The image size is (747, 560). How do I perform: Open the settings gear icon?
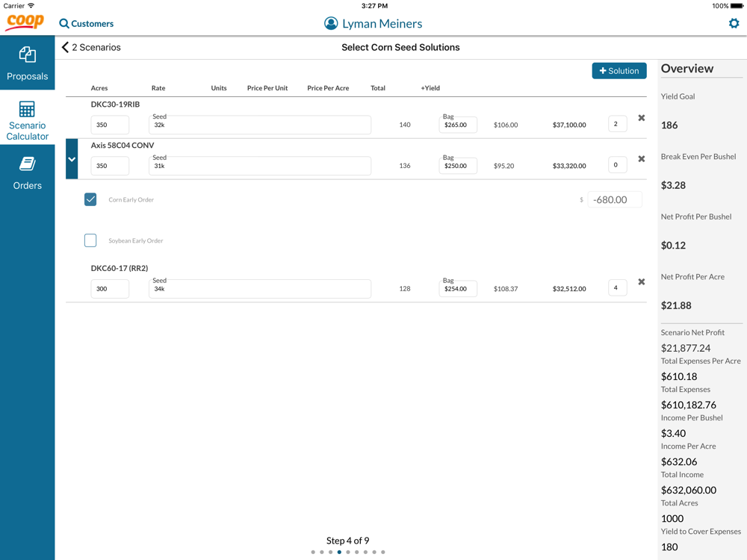(x=734, y=23)
